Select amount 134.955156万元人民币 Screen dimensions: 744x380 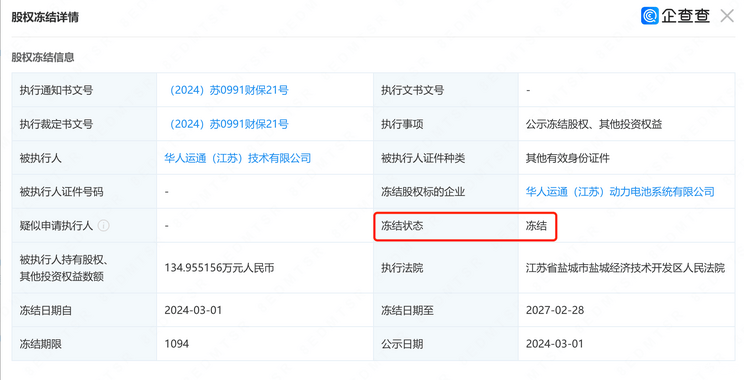pos(219,268)
